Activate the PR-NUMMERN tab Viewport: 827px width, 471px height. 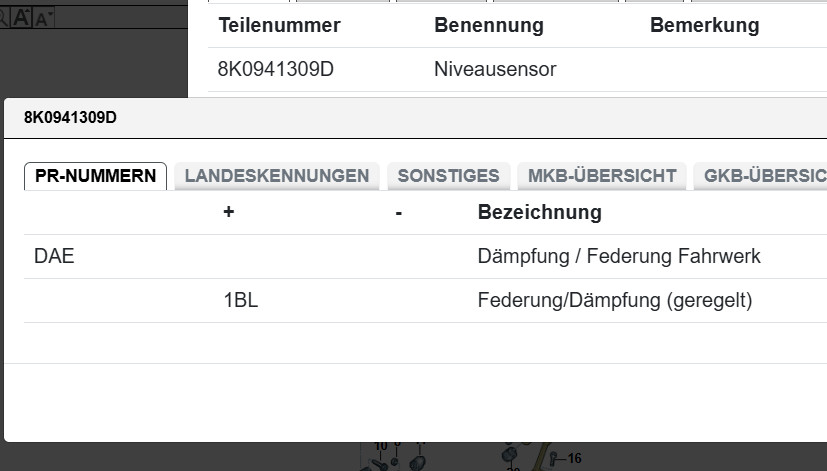(x=95, y=176)
